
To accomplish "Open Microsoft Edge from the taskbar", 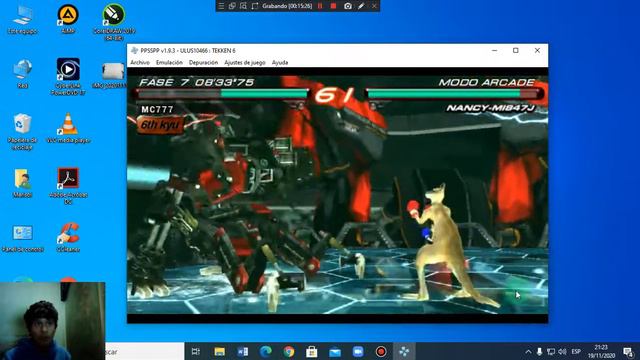I will point(266,351).
